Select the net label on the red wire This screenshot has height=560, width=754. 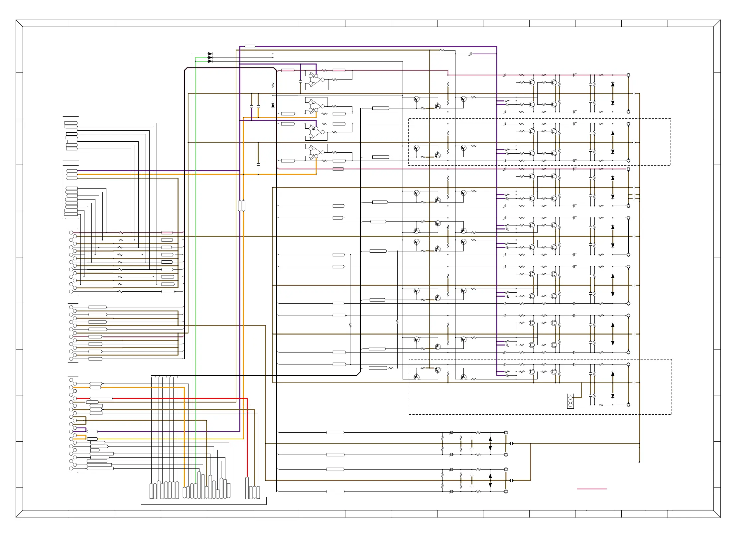click(x=101, y=398)
